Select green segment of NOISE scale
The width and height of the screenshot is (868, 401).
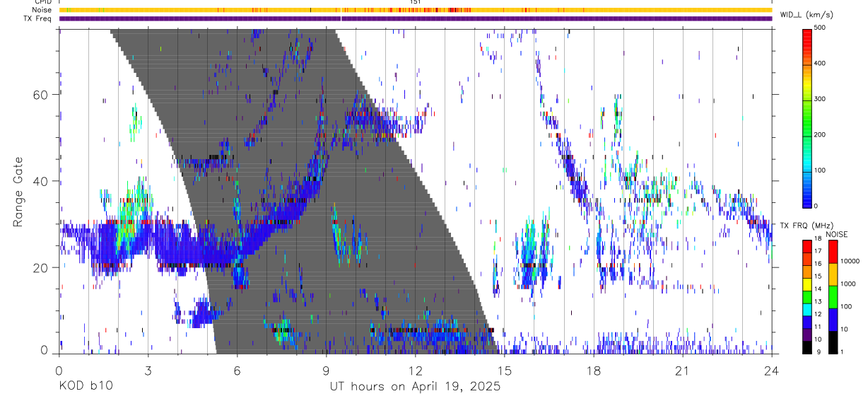(x=833, y=296)
